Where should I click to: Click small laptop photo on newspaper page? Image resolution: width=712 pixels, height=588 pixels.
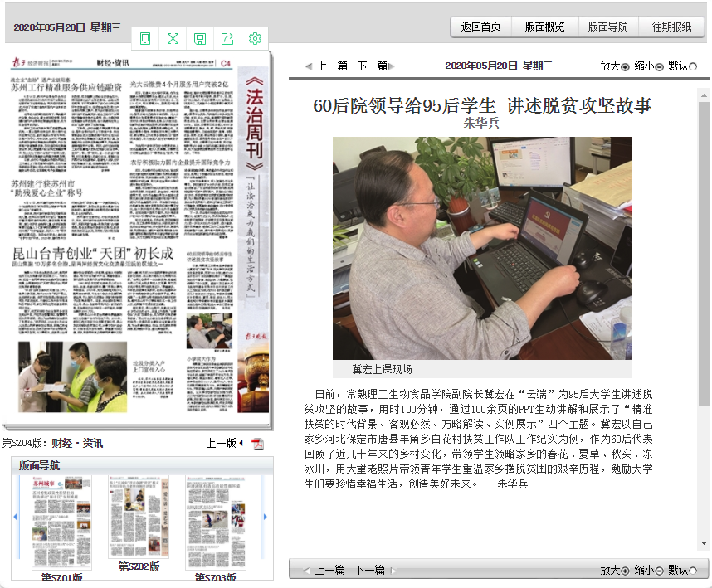pos(209,331)
